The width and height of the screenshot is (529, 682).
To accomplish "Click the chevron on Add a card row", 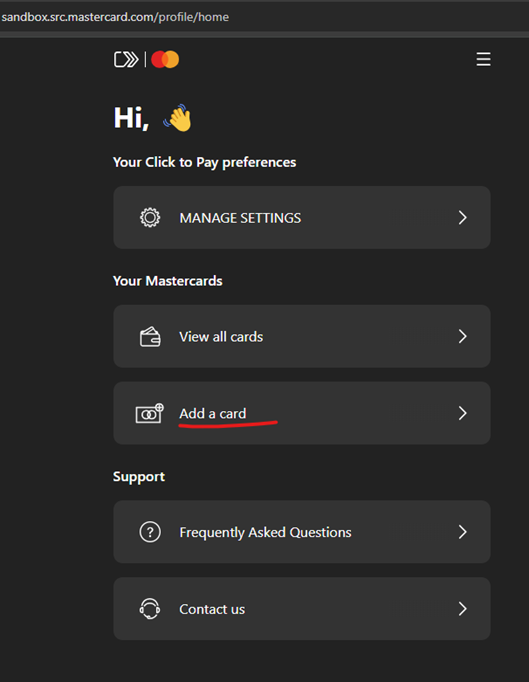I will [x=462, y=413].
